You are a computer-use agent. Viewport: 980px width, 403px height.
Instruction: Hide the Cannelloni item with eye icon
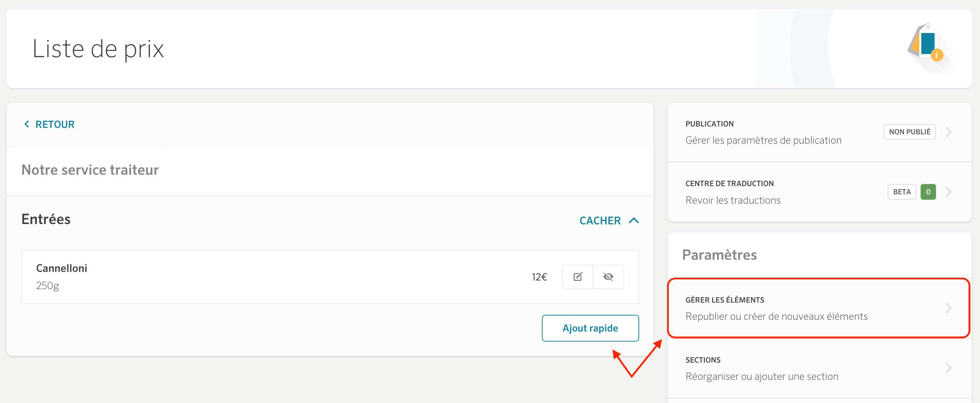608,277
